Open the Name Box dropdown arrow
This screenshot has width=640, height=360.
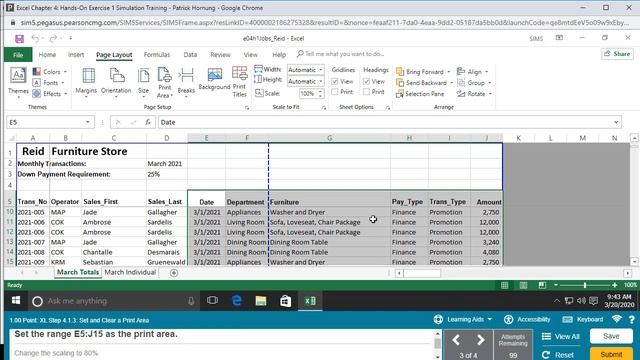coord(87,122)
